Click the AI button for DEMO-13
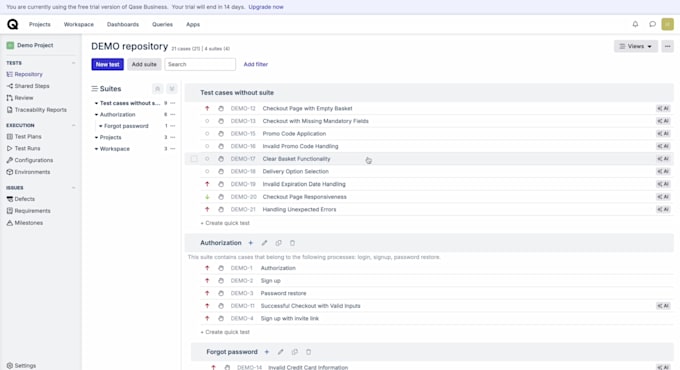The height and width of the screenshot is (370, 680). (x=663, y=121)
